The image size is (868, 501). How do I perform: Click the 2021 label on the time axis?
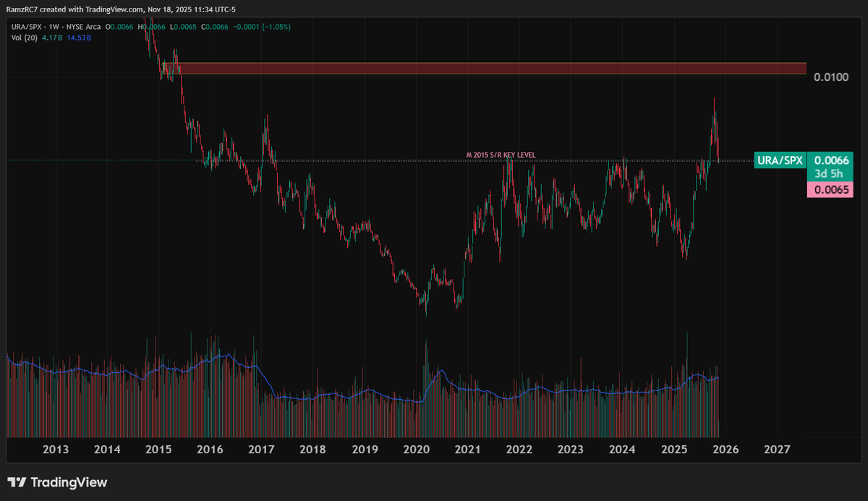467,449
